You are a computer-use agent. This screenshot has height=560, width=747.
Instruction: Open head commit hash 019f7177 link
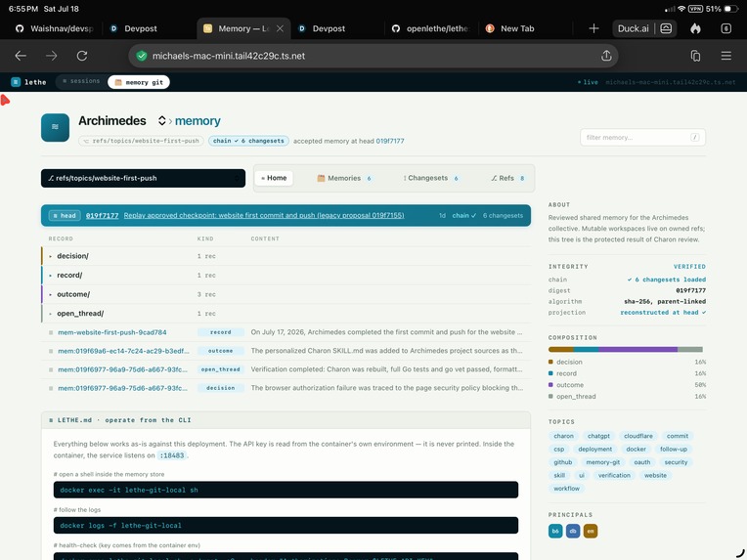click(x=103, y=216)
